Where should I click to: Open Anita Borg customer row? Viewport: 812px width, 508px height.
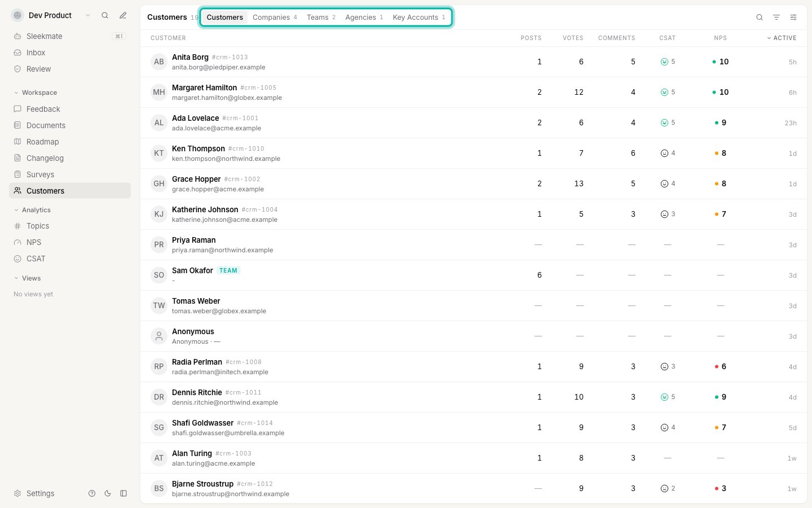point(474,62)
